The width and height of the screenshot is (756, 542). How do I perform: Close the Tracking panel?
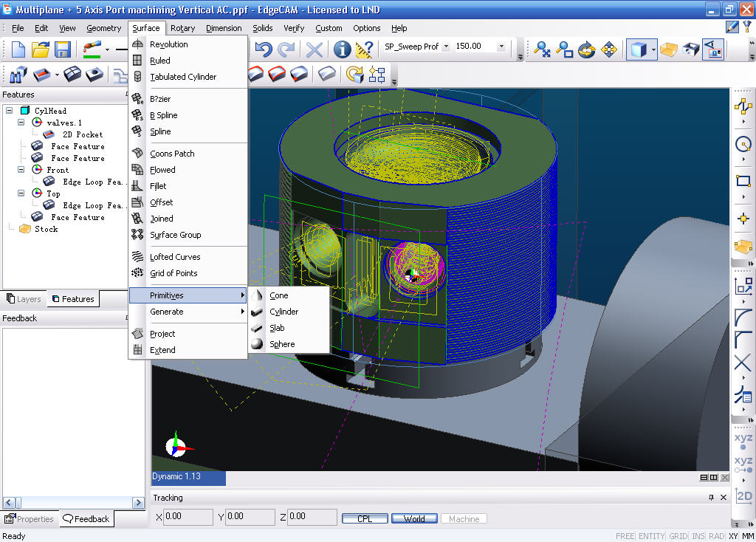(724, 497)
